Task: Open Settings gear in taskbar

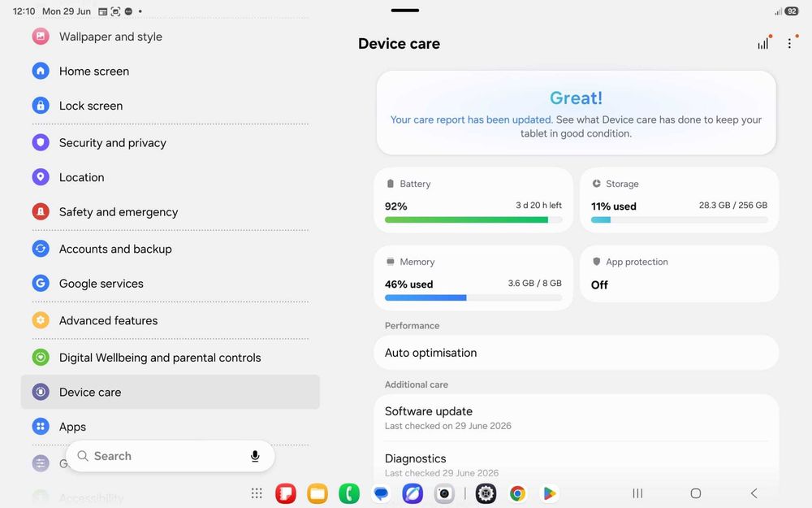Action: click(486, 493)
